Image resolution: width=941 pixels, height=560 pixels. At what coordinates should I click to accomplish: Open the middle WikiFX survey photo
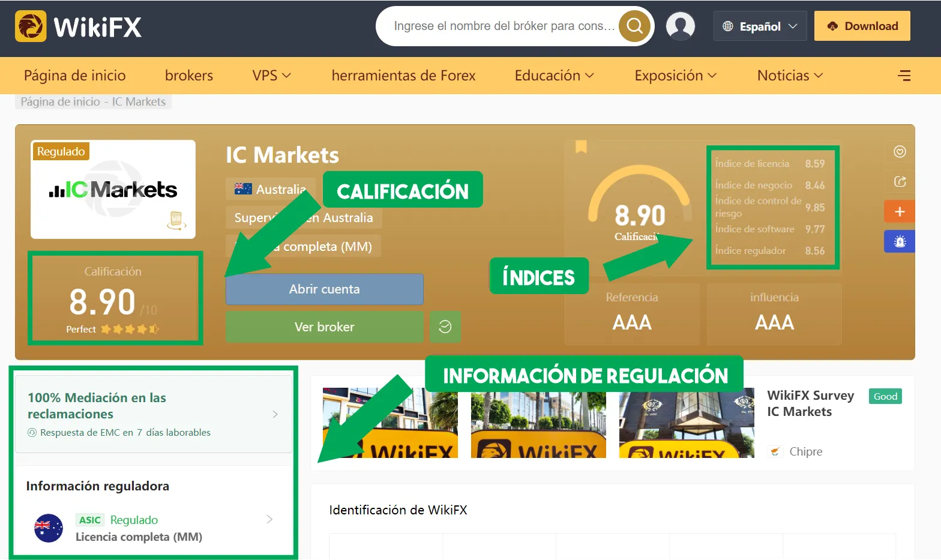(538, 423)
